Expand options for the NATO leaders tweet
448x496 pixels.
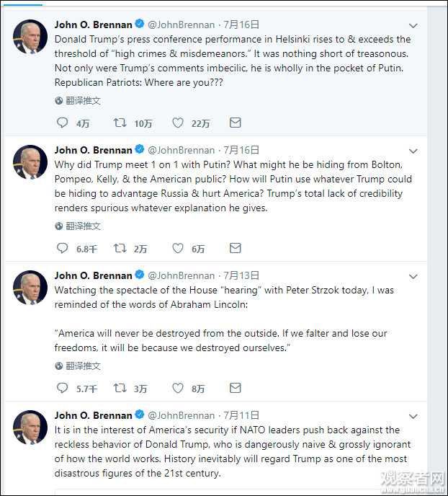tap(413, 417)
